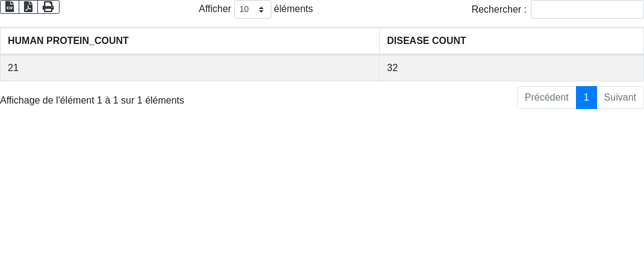Click the "Afficher" label text

pos(215,8)
